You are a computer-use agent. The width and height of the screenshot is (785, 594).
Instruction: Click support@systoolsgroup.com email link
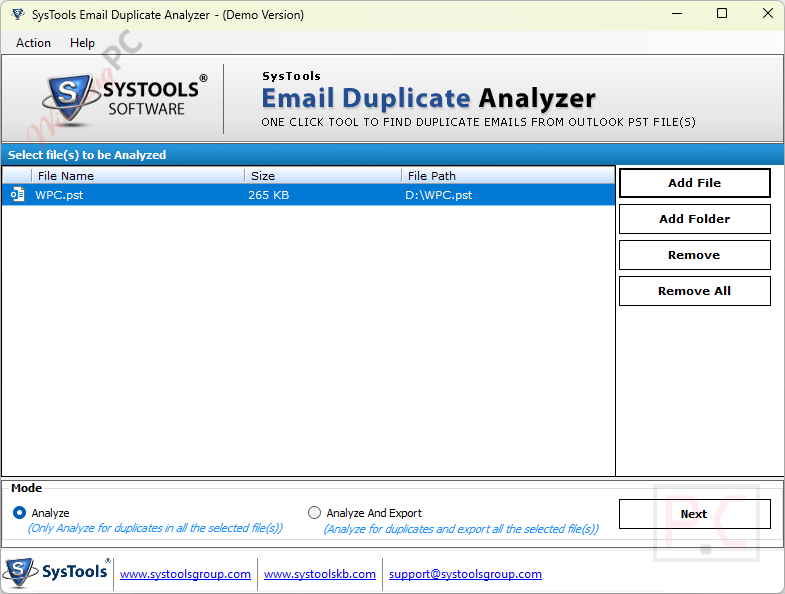(x=465, y=574)
